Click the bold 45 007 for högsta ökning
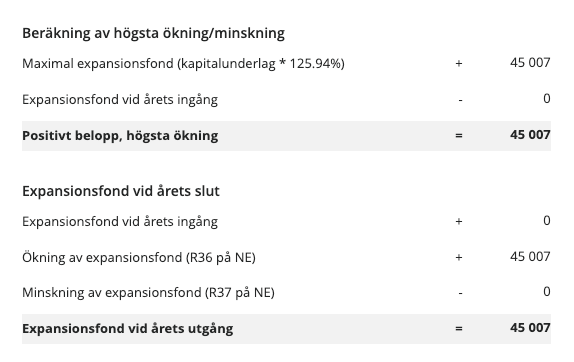The width and height of the screenshot is (574, 362). point(530,135)
